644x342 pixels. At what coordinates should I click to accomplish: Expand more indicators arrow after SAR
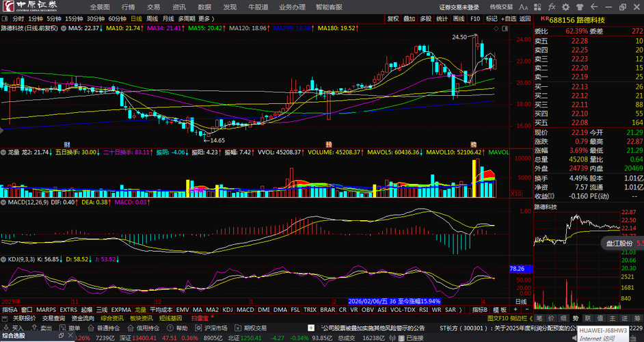click(460, 310)
